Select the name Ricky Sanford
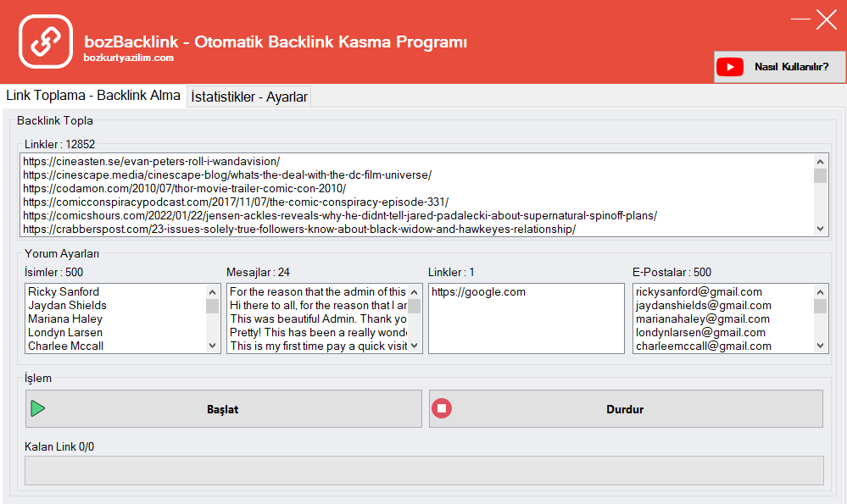 64,292
